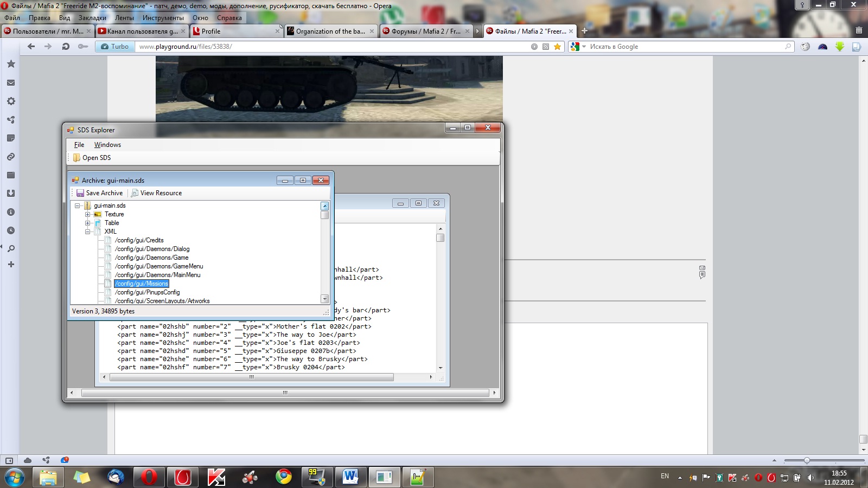Open the History clock panel in Opera sidebar
868x488 pixels.
11,230
